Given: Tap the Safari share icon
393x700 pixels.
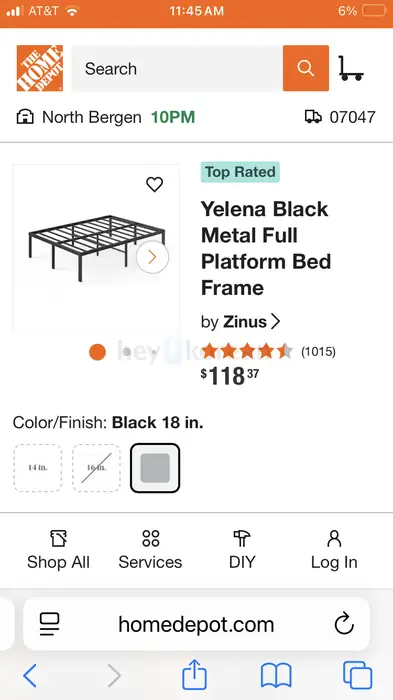Looking at the screenshot, I should point(195,675).
